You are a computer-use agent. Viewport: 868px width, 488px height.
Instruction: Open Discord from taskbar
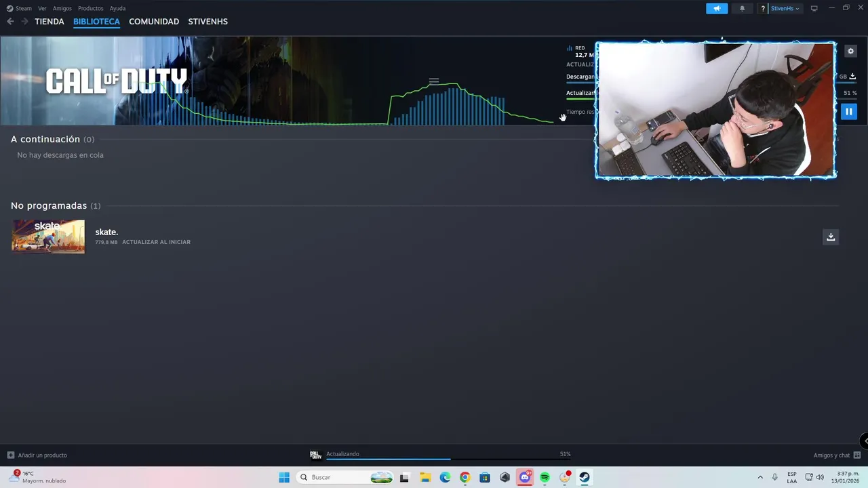point(525,477)
